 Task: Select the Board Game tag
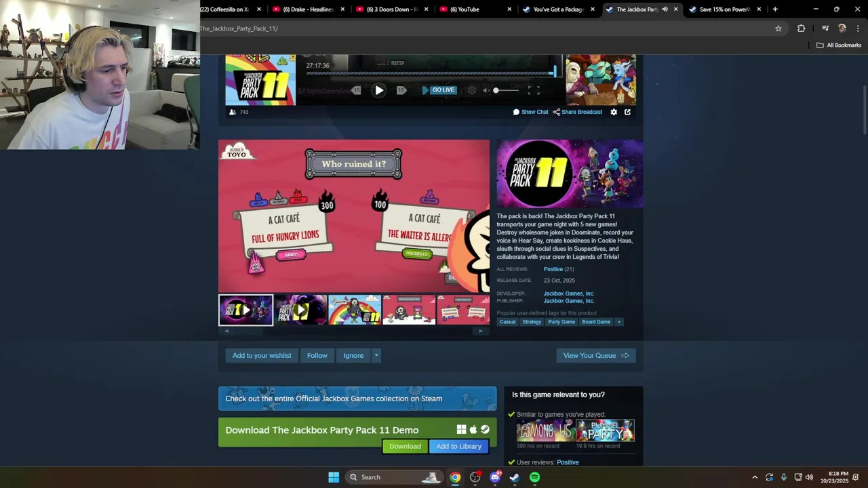596,322
